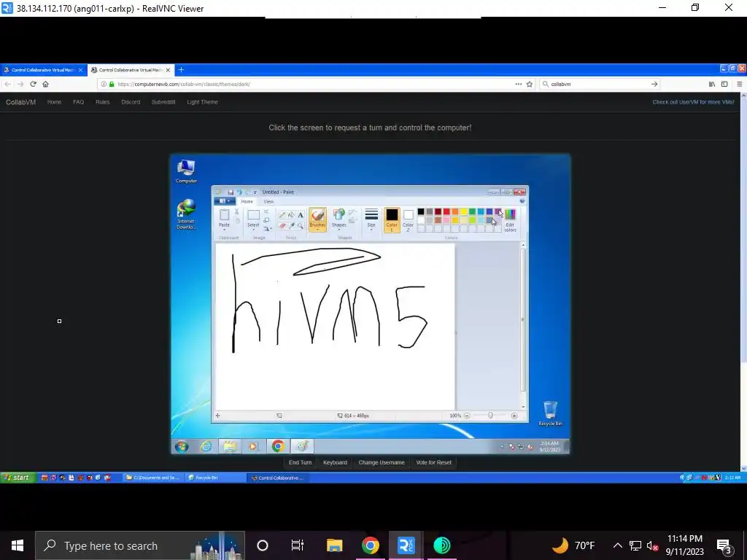Switch to Light Theme on CollabVM
Screen dimensions: 747x560
tap(203, 102)
